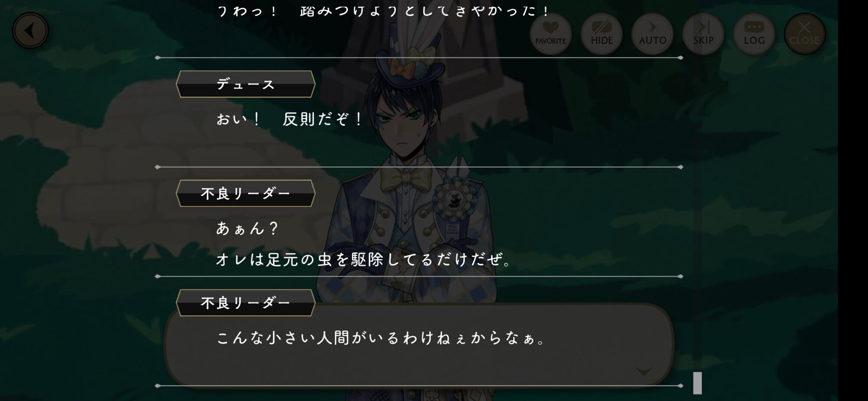
Task: Hide the dialogue using the HIDE button
Action: pyautogui.click(x=602, y=34)
